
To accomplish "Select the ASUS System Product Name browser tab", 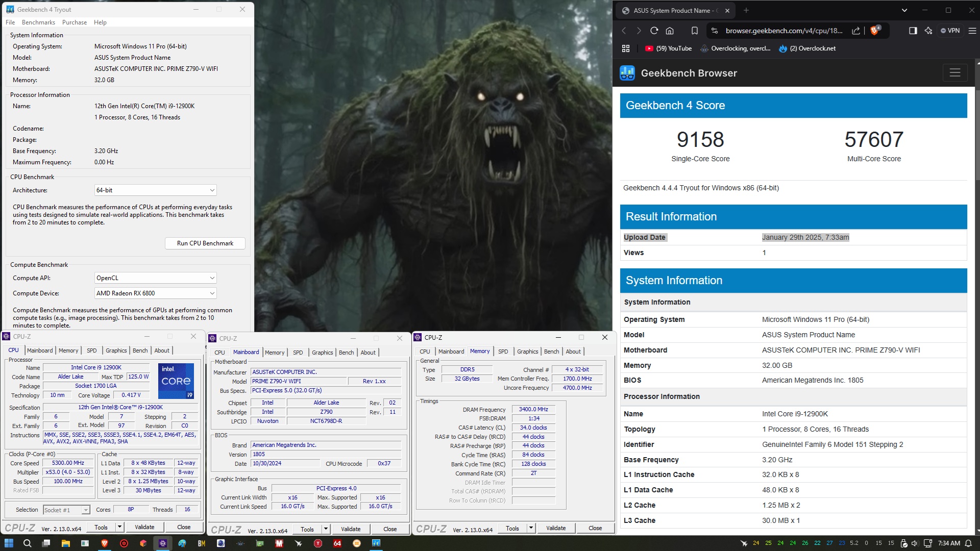I will [675, 10].
